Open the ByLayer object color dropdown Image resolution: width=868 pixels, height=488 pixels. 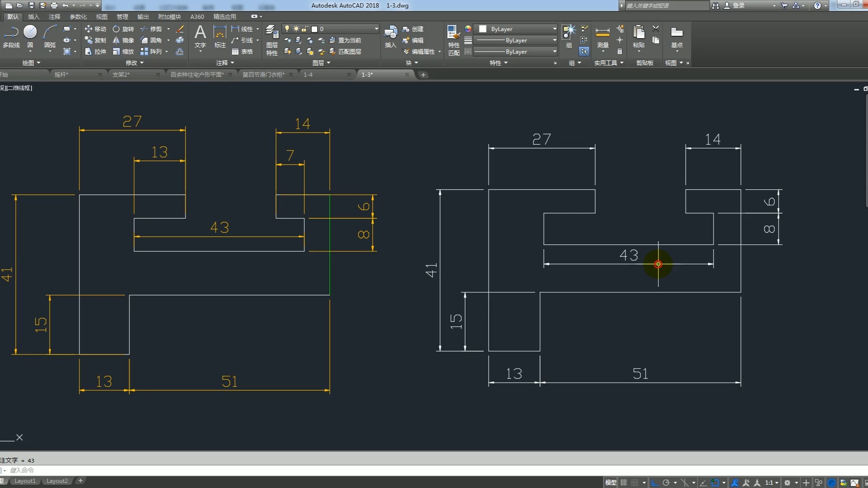tap(516, 29)
